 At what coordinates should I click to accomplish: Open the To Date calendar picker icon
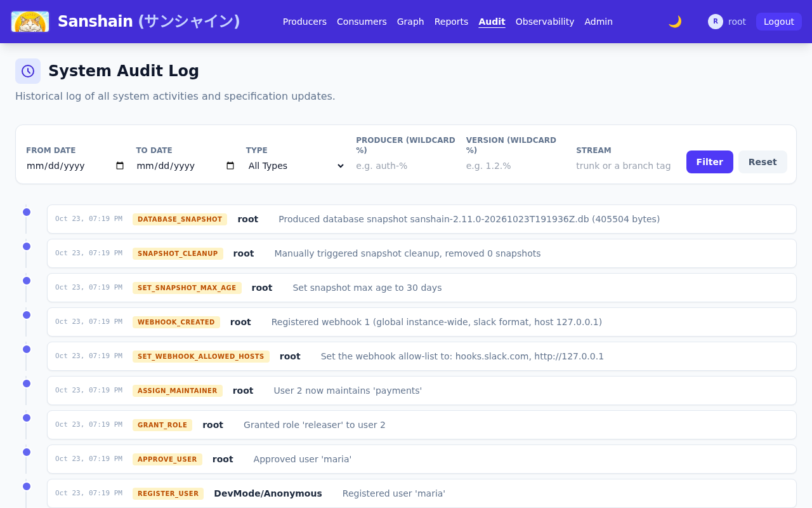pos(230,166)
